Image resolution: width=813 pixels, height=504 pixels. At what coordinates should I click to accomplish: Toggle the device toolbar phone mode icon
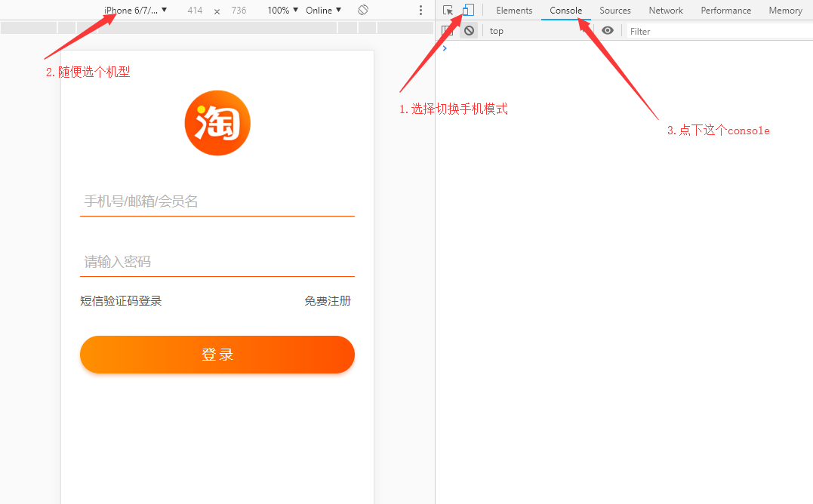click(x=468, y=10)
